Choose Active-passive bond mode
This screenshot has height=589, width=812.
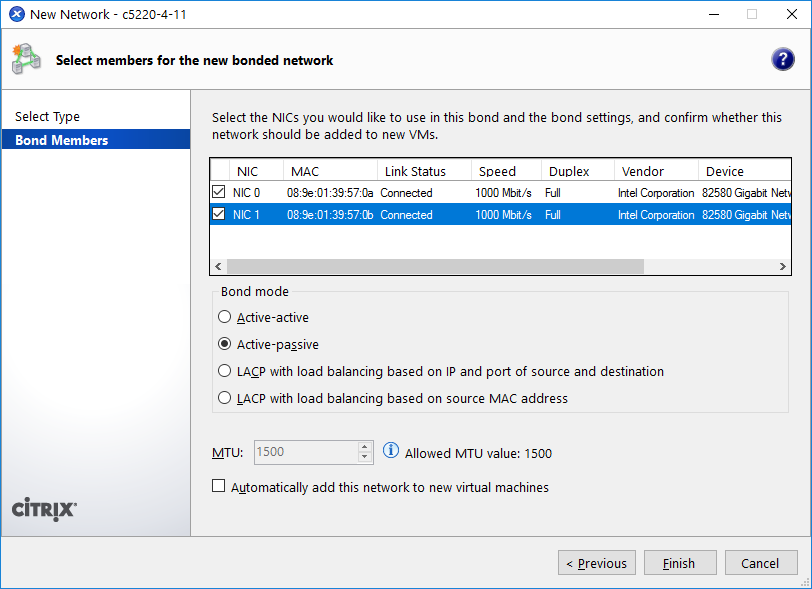(225, 345)
